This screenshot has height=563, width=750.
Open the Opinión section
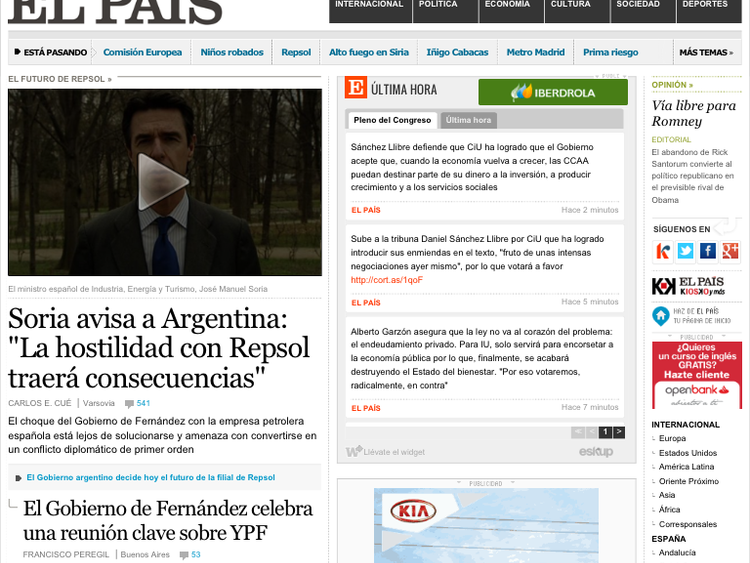[x=672, y=85]
